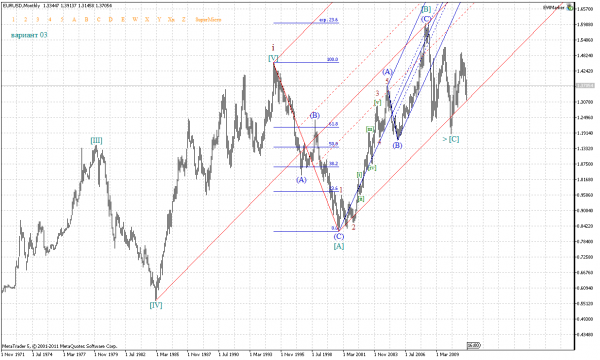This screenshot has width=600, height=360.
Task: Select the red wave label 2
Action: tap(354, 228)
